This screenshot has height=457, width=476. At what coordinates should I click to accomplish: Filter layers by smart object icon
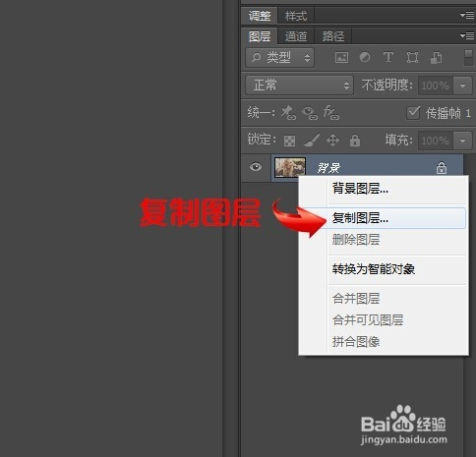coord(437,58)
